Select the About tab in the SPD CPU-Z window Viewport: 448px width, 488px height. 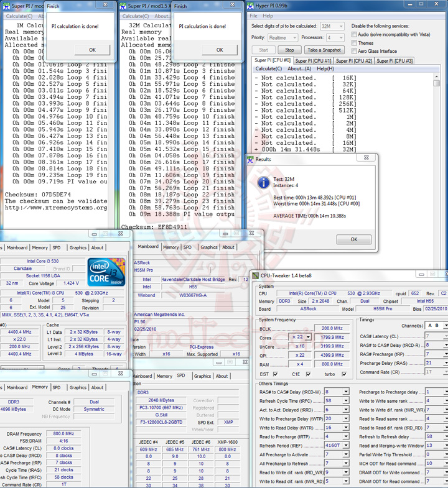pyautogui.click(x=222, y=376)
